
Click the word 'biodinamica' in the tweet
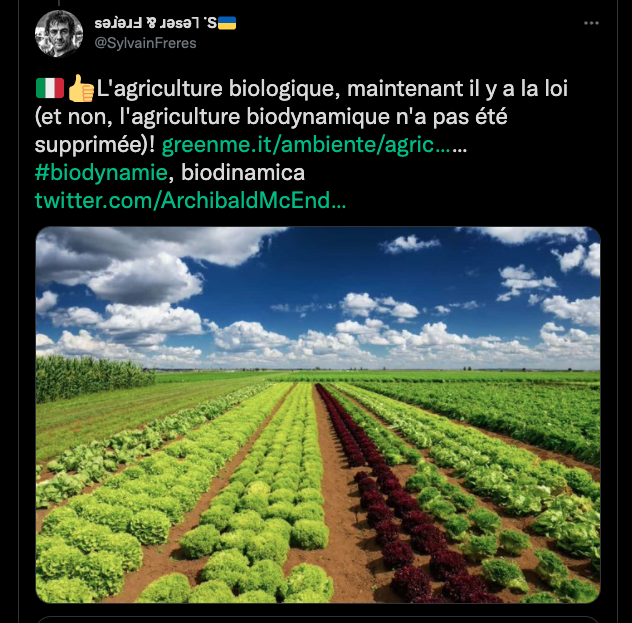243,172
